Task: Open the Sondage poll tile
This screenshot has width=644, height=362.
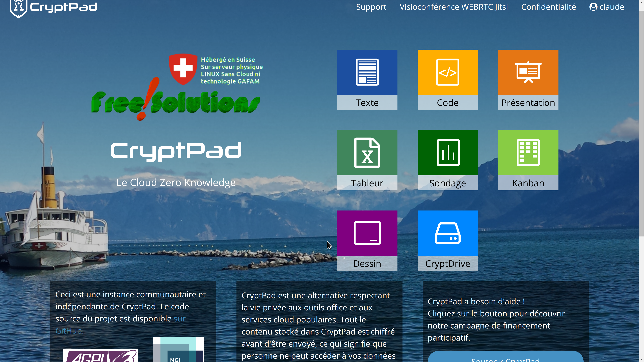Action: (x=447, y=160)
